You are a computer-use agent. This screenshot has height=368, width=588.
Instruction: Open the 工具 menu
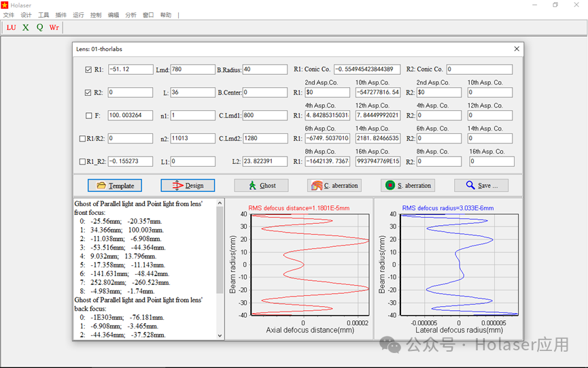(44, 15)
